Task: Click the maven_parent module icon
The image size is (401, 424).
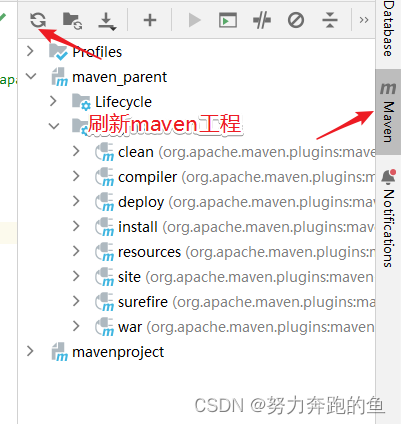Action: (60, 77)
